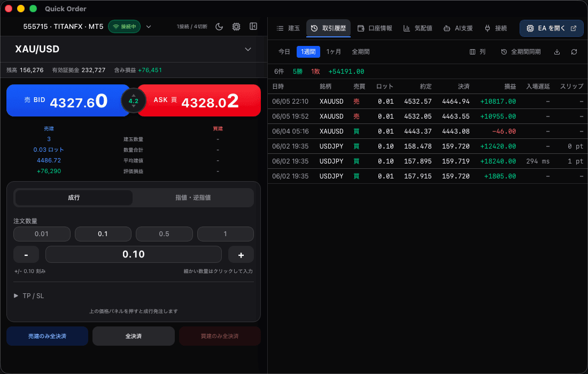Click loss value -46.00

coord(504,131)
